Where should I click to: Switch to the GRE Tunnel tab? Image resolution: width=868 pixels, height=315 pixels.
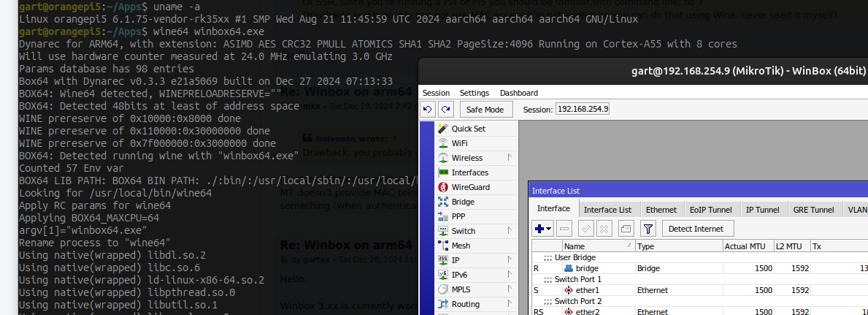pyautogui.click(x=813, y=210)
